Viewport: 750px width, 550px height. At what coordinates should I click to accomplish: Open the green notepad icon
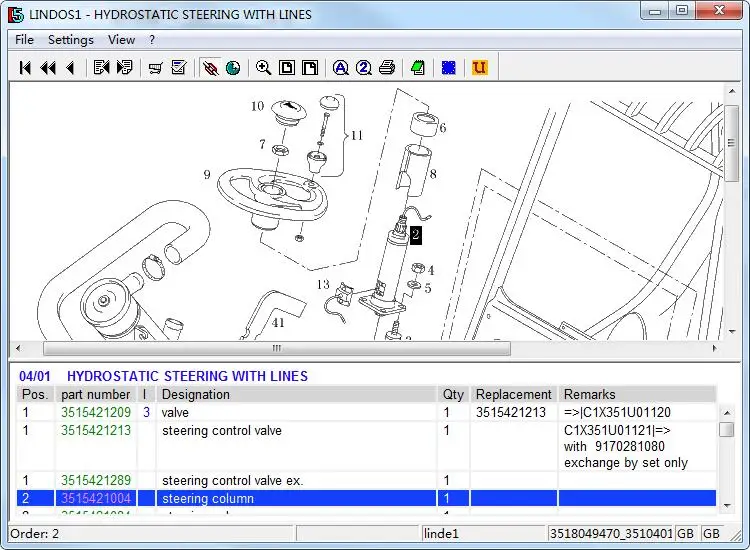(x=418, y=67)
